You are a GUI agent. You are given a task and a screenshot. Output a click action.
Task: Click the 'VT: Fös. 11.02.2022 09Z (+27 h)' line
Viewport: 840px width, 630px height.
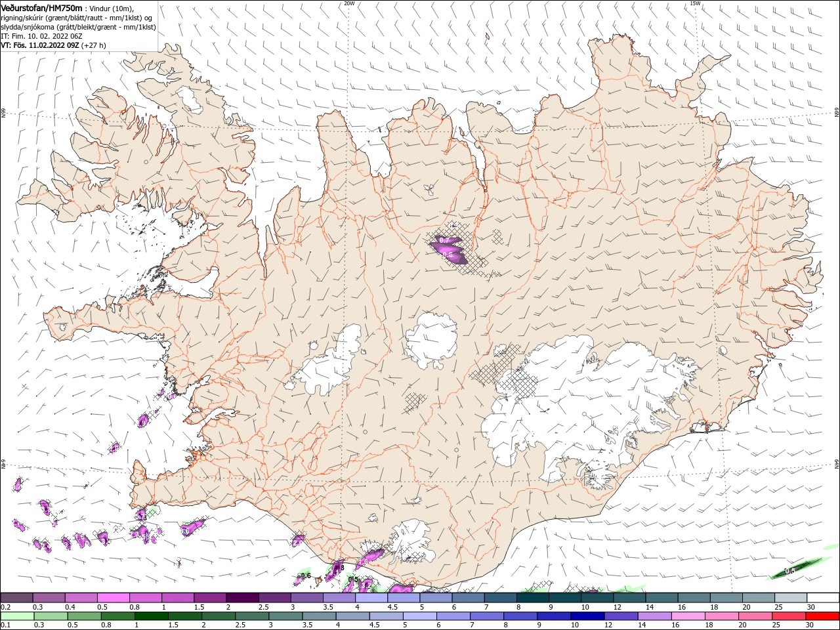click(53, 45)
